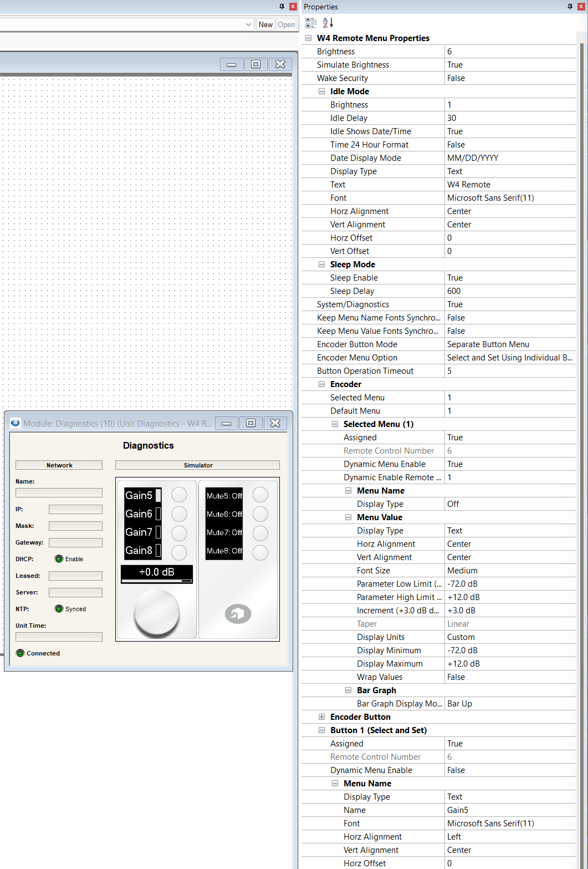Expand the Encoder Button section

click(x=321, y=717)
